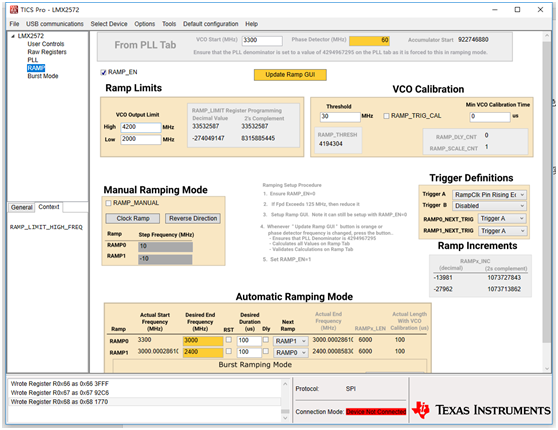Open the File menu
The image size is (558, 430).
(14, 24)
